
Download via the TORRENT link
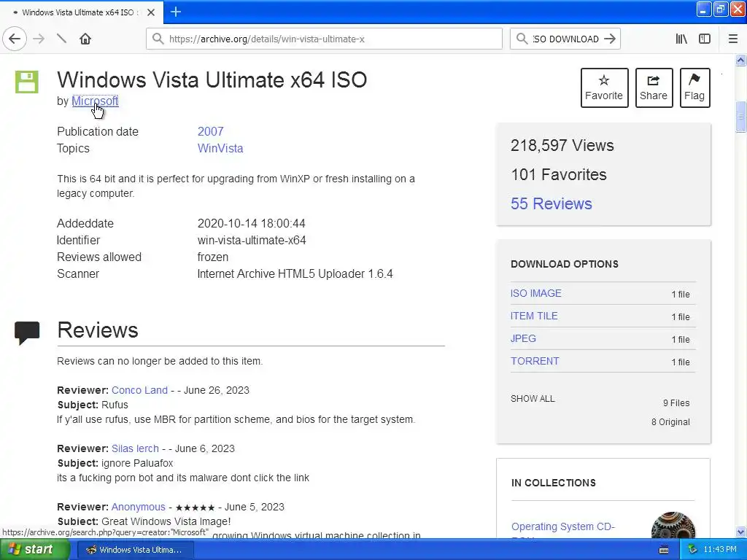click(535, 361)
